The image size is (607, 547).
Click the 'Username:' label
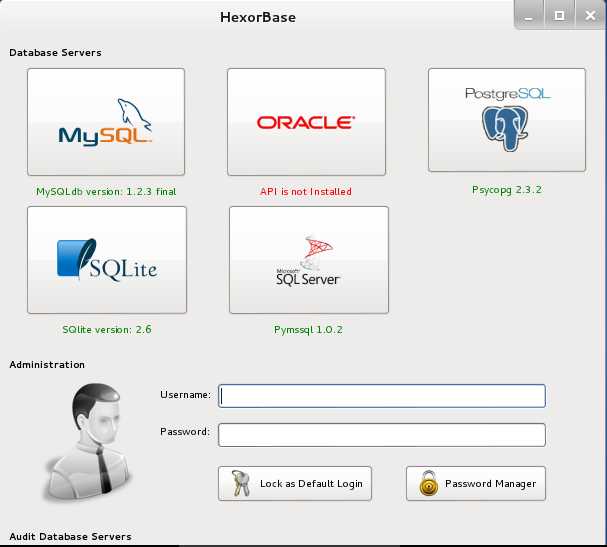[x=185, y=395]
